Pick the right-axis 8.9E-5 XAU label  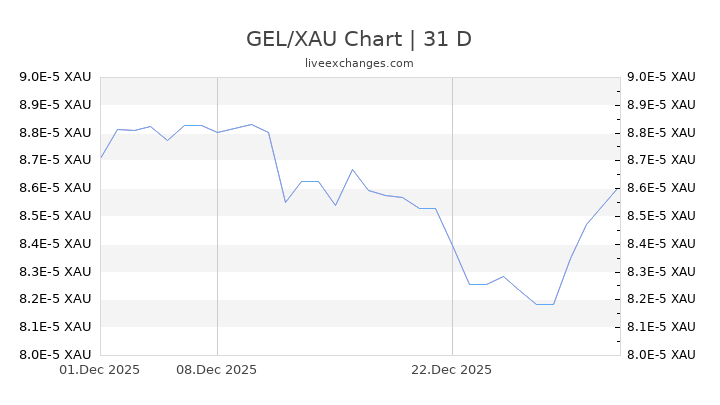(660, 105)
